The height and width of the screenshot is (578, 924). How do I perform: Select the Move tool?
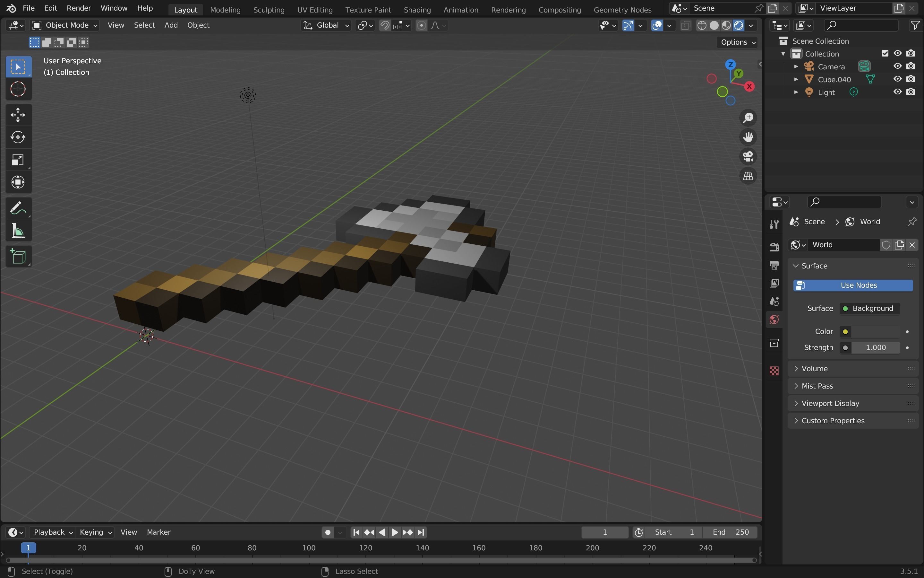point(18,115)
